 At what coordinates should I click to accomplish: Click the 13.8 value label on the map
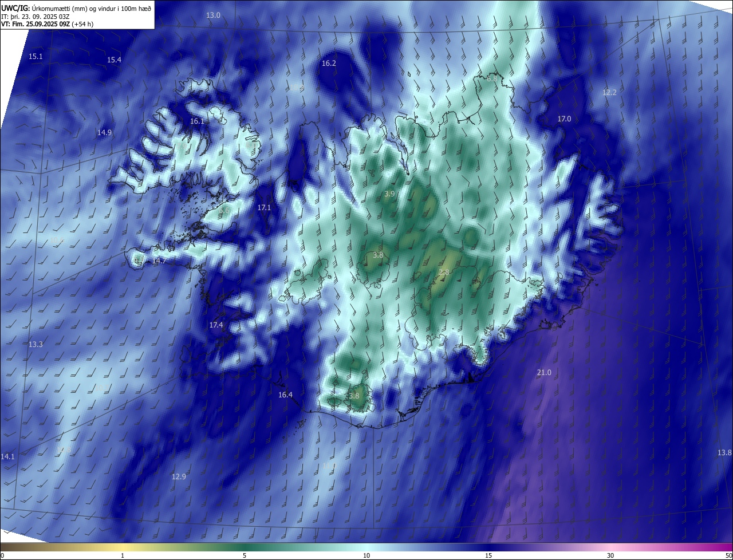(x=724, y=453)
